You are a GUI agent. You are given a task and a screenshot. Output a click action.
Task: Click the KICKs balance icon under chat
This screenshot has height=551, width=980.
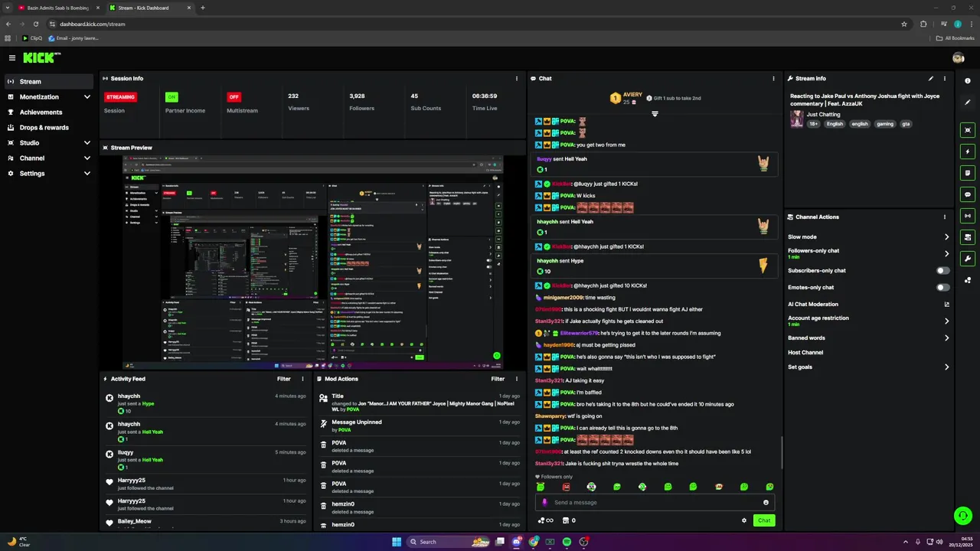pos(545,520)
